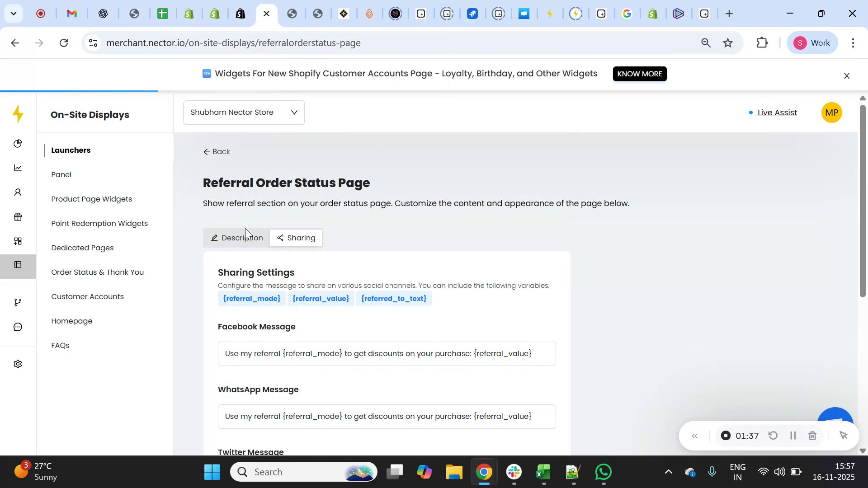Viewport: 868px width, 488px height.
Task: Click the Facebook Message text field
Action: (387, 353)
